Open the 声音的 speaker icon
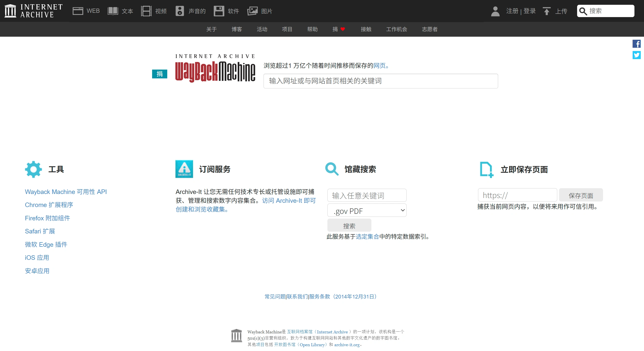This screenshot has width=644, height=351. pos(180,11)
